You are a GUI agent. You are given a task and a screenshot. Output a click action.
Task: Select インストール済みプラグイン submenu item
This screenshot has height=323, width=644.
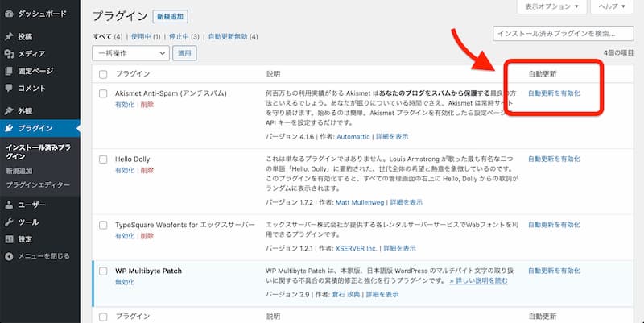tap(39, 151)
